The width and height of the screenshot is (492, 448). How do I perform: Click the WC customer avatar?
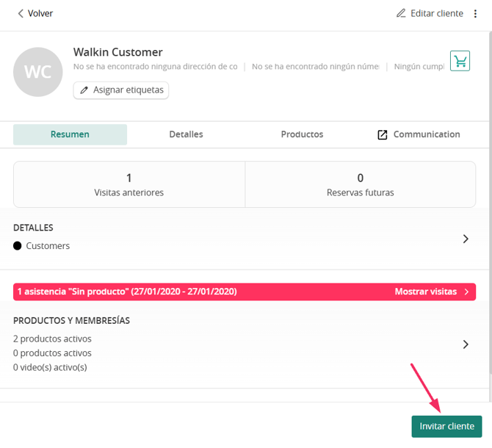pyautogui.click(x=37, y=72)
